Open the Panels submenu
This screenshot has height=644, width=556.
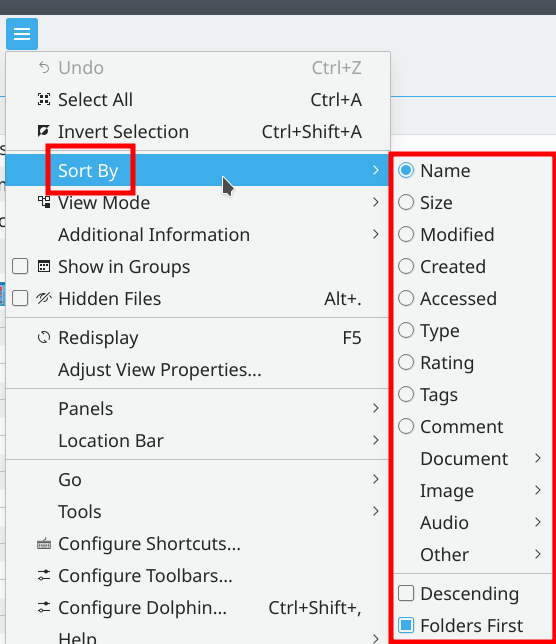[x=197, y=409]
